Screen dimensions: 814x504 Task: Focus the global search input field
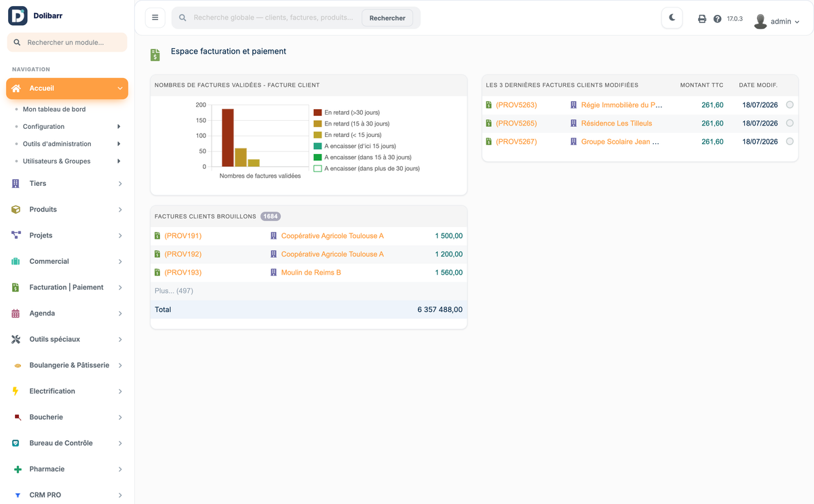[x=273, y=18]
